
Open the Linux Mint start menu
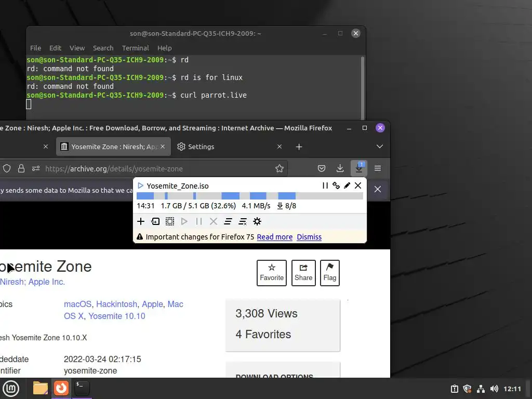(11, 388)
